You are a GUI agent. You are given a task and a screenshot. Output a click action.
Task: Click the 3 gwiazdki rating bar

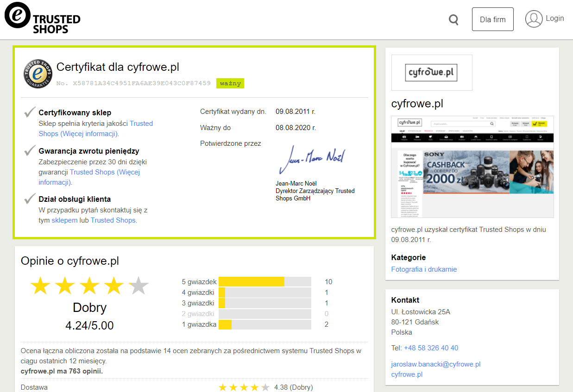coord(265,303)
